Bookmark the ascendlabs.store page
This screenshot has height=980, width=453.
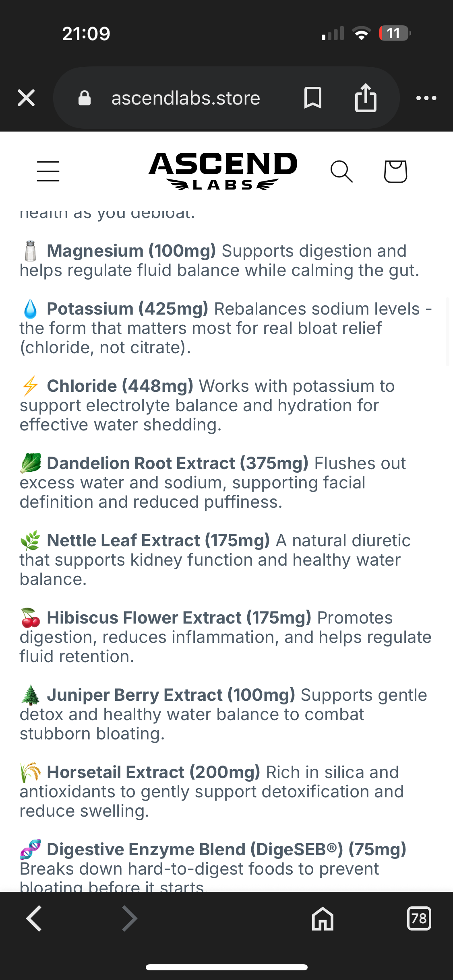(313, 98)
